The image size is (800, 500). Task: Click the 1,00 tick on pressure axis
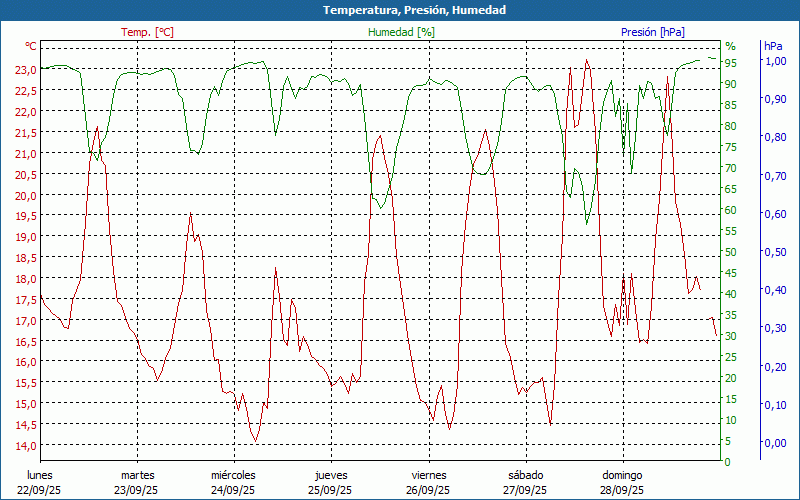click(775, 61)
